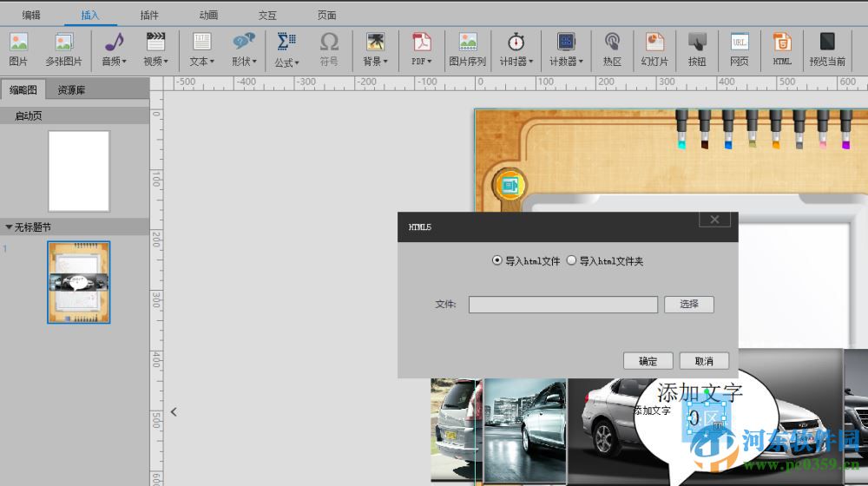
Task: Insert a 热区 hotspot area
Action: pos(612,49)
